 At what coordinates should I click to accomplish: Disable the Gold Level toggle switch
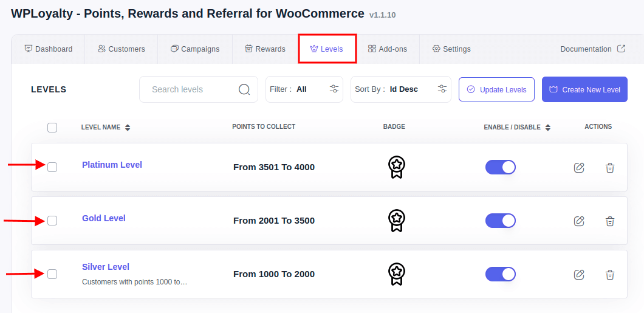(500, 221)
